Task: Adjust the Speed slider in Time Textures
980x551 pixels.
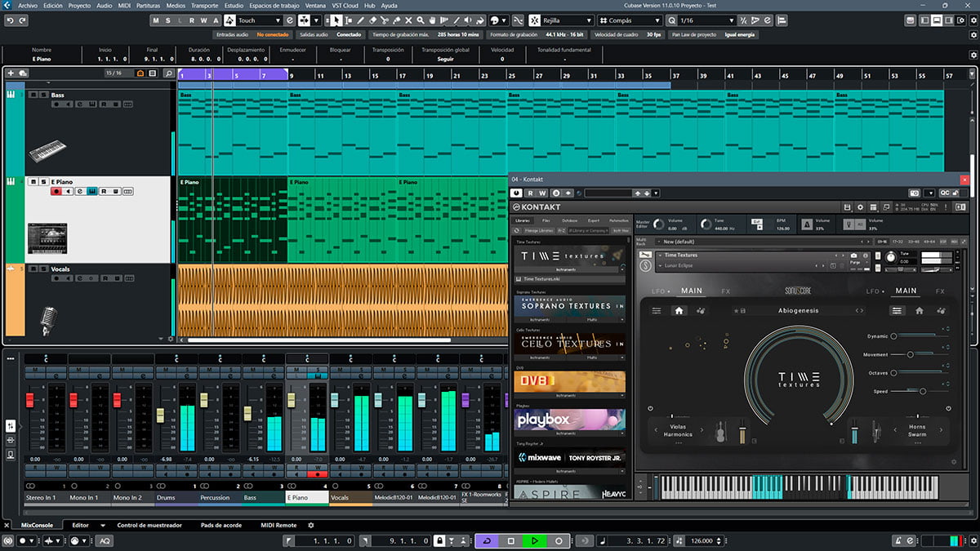Action: click(x=920, y=391)
